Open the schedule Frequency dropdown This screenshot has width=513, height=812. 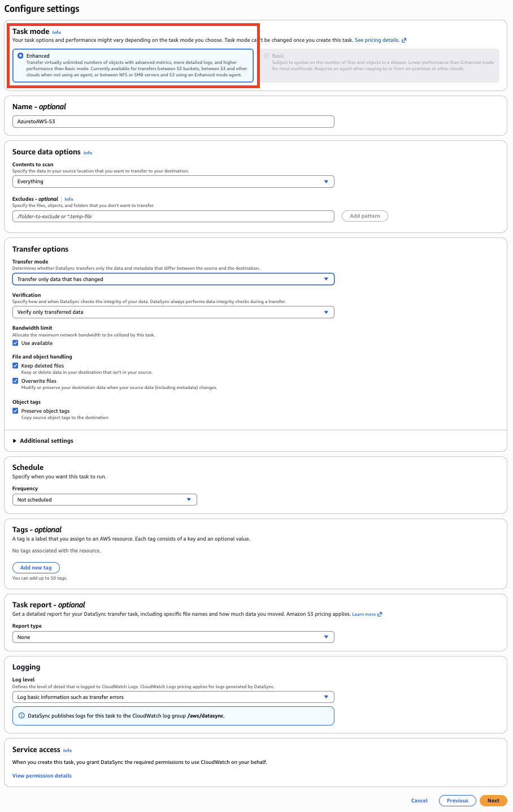pyautogui.click(x=105, y=500)
